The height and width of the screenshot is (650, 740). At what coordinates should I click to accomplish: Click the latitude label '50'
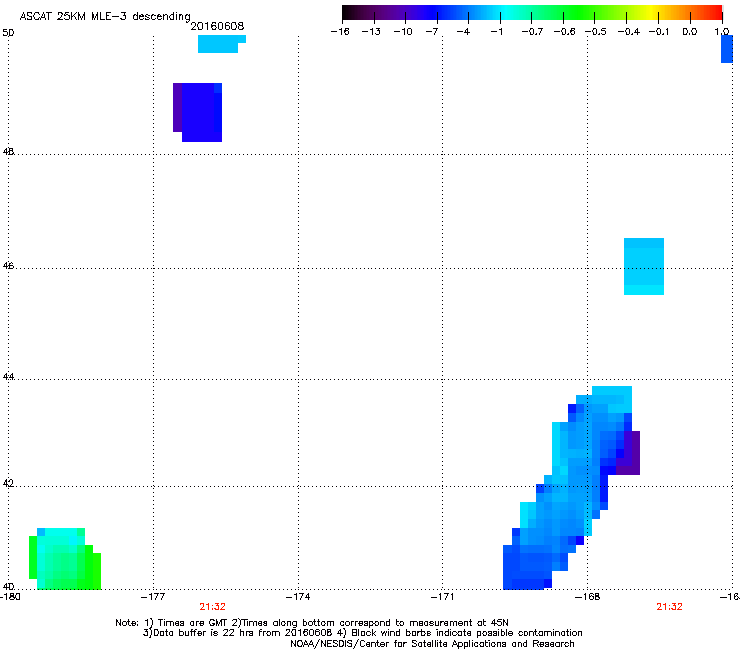coord(8,33)
